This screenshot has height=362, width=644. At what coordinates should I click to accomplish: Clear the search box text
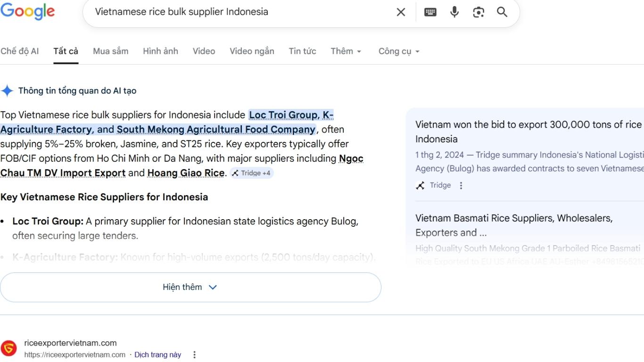(x=401, y=12)
